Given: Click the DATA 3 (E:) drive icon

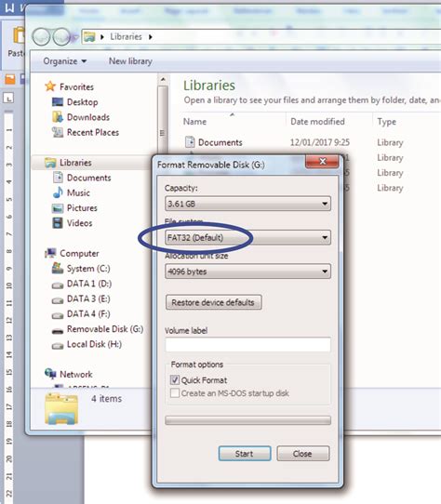Looking at the screenshot, I should point(58,300).
